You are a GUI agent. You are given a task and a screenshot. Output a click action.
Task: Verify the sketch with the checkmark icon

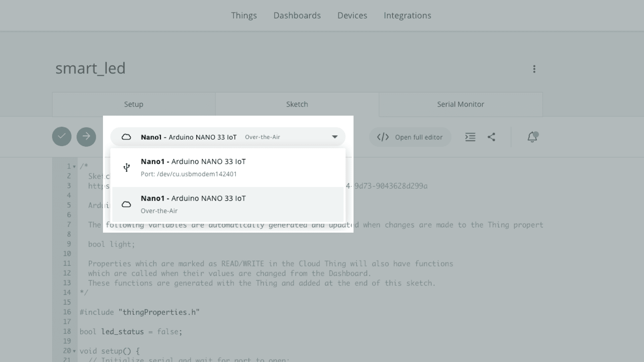point(61,137)
